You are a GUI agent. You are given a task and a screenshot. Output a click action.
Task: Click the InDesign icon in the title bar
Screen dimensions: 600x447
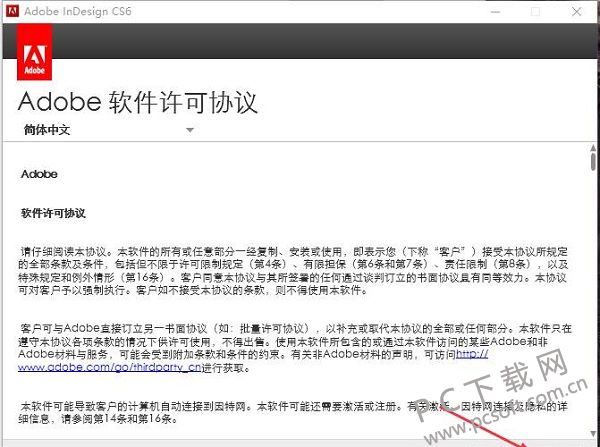coord(12,11)
